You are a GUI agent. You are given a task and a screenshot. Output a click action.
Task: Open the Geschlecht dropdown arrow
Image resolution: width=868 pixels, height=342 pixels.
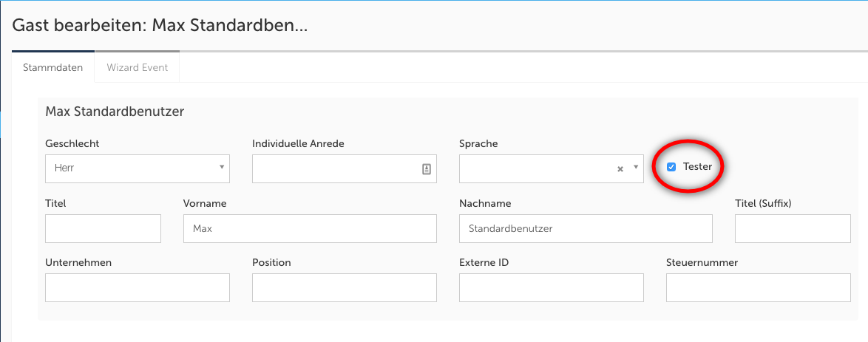221,168
